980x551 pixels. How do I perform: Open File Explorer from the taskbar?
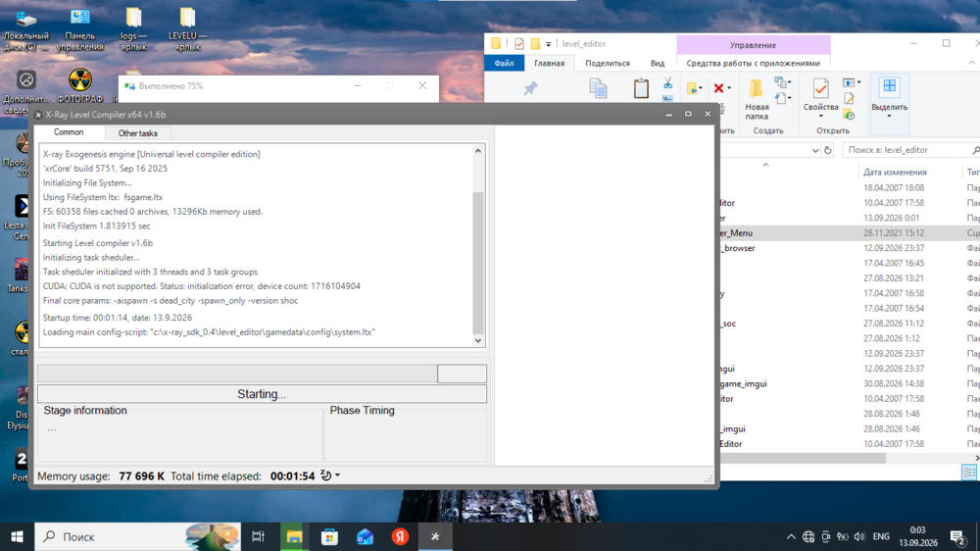tap(294, 536)
